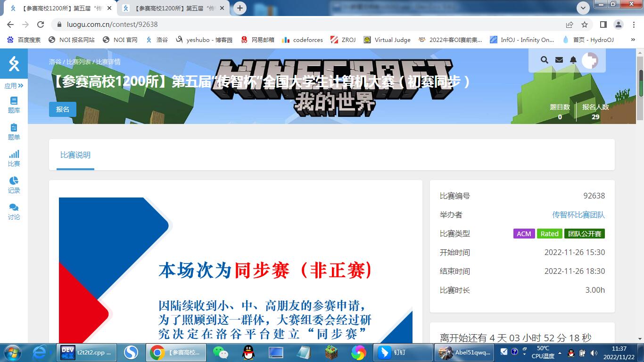This screenshot has height=362, width=644.
Task: Open 洛谷 bookmark
Action: 157,40
